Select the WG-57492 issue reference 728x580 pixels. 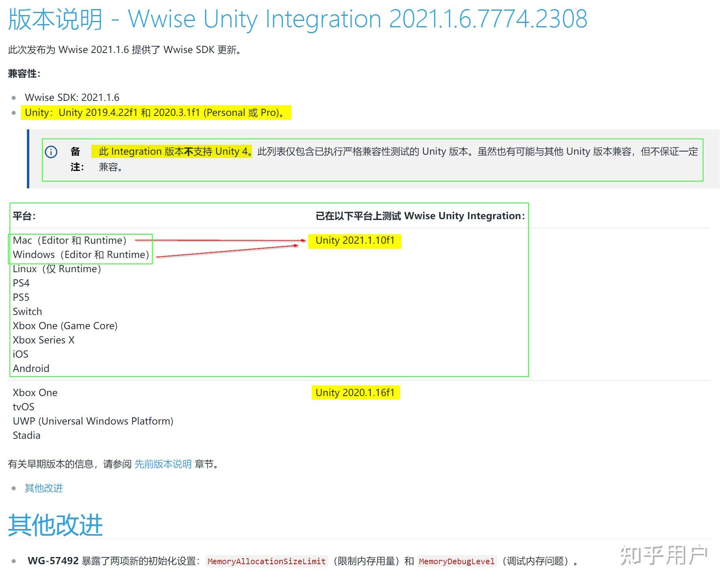coord(52,561)
